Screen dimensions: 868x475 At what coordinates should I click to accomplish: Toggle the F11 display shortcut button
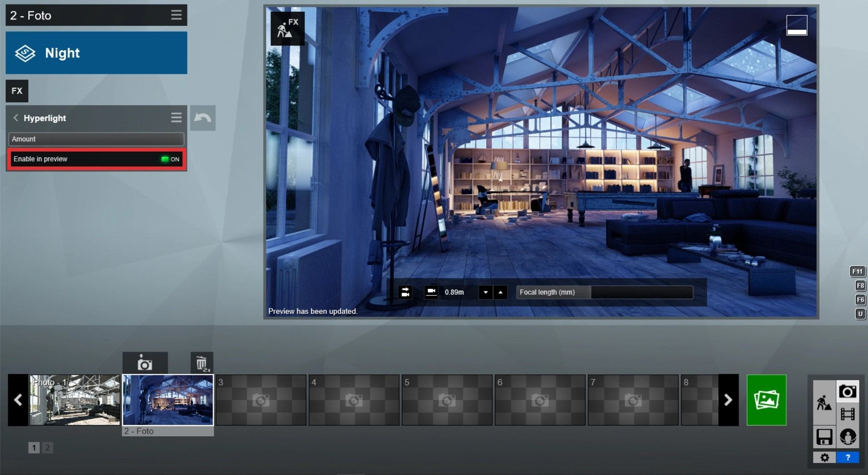tap(857, 271)
